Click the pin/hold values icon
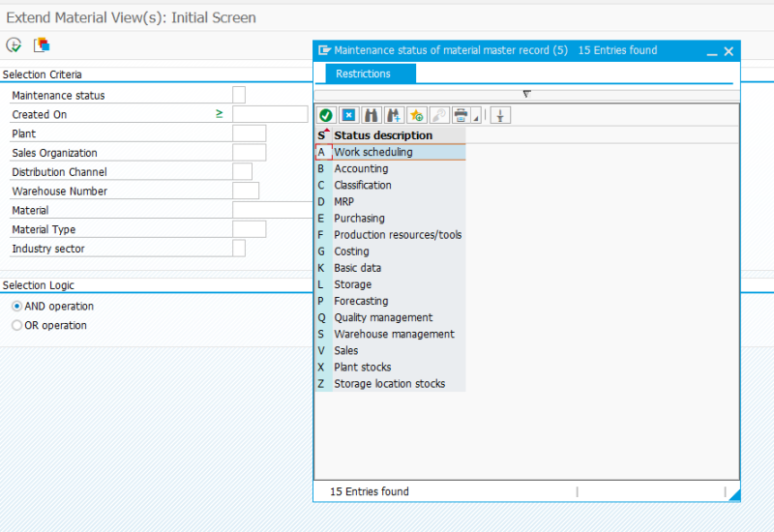 point(500,115)
